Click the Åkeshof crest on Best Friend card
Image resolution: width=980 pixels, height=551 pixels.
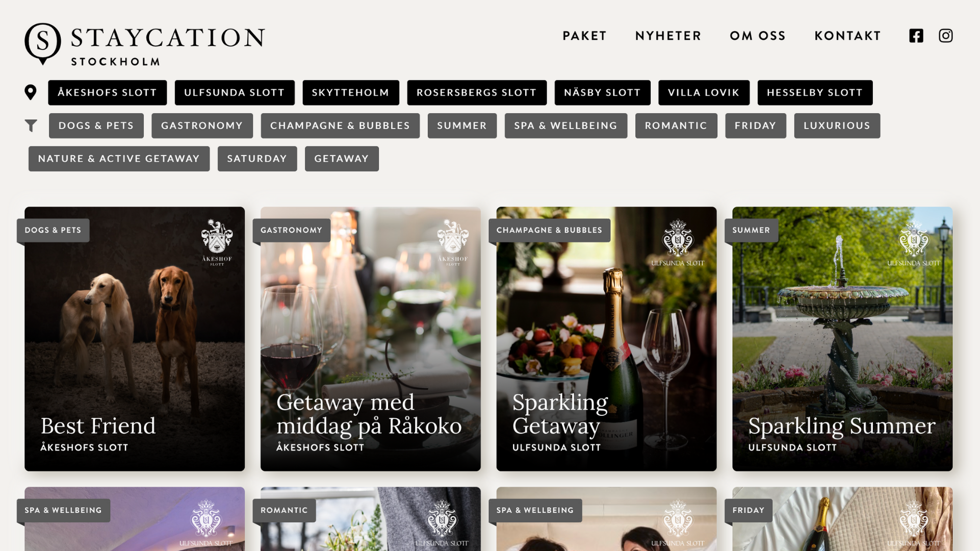tap(217, 243)
